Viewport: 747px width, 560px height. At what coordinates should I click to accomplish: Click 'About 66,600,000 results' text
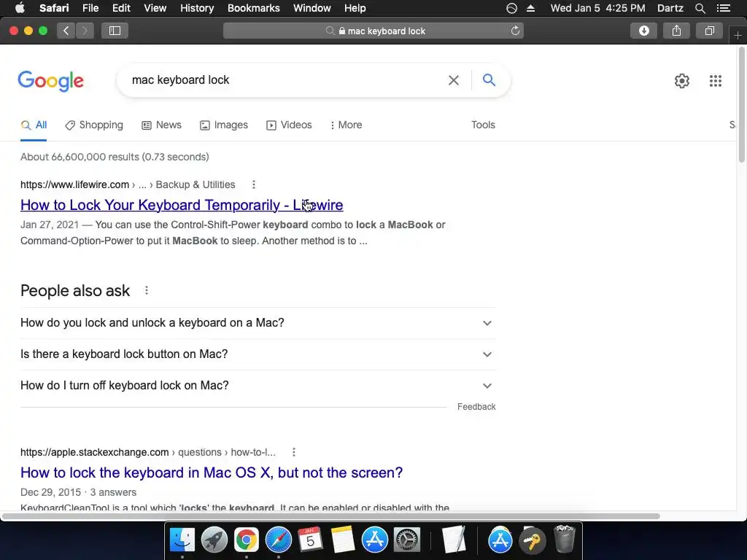[x=115, y=157]
